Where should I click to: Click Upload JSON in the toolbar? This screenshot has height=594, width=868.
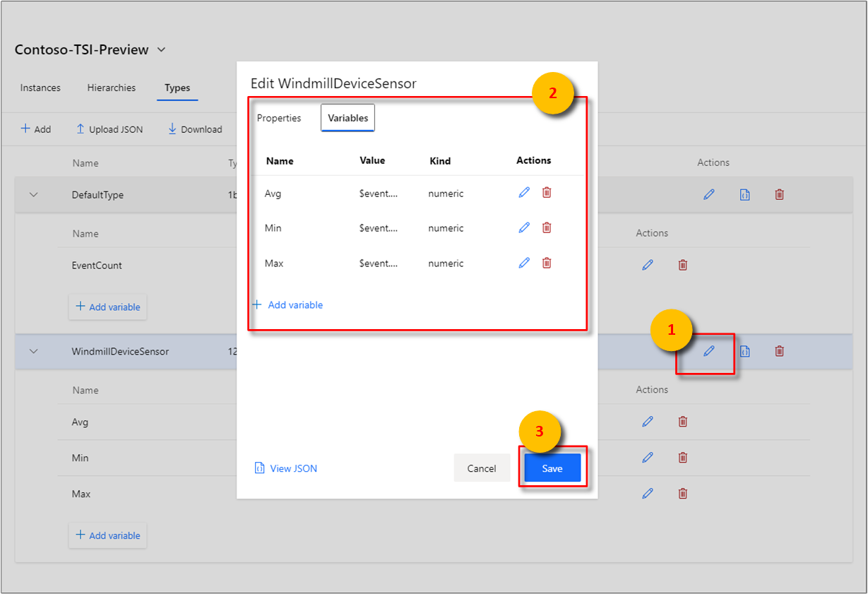[x=109, y=129]
